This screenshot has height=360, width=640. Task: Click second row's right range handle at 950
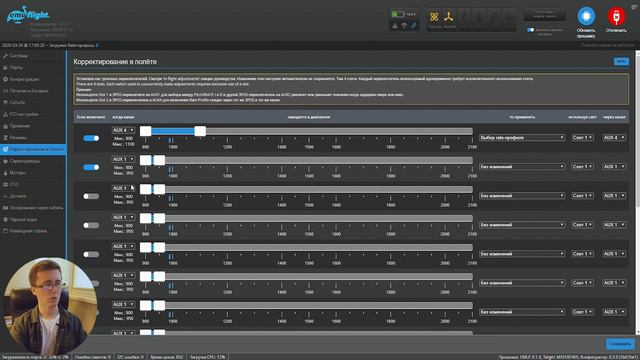coord(159,160)
